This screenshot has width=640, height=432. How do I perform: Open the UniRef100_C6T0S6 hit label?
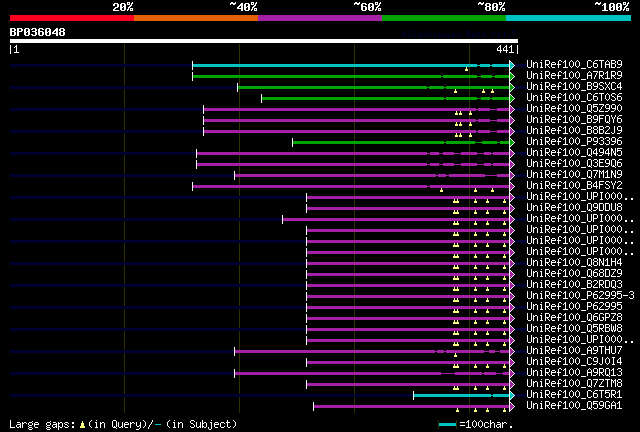pyautogui.click(x=574, y=97)
